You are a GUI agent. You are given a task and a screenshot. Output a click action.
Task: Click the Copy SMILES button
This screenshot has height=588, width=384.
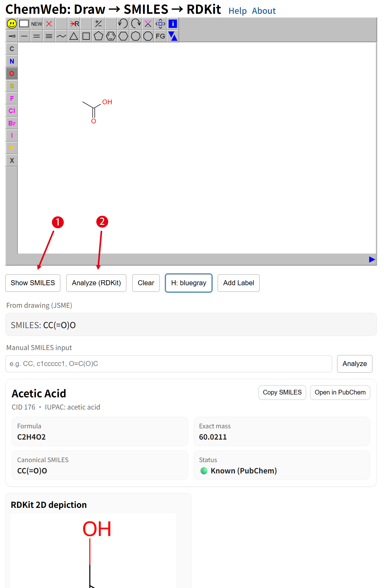[x=282, y=393]
